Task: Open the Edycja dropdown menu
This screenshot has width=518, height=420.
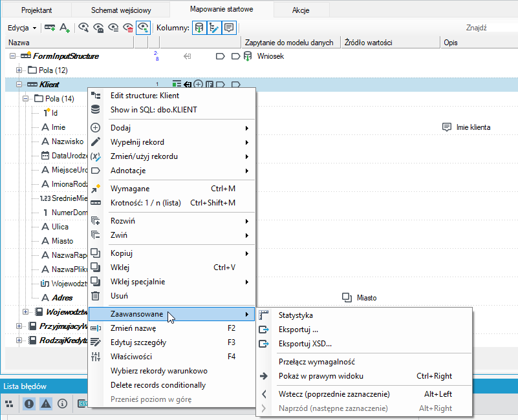Action: pyautogui.click(x=22, y=28)
